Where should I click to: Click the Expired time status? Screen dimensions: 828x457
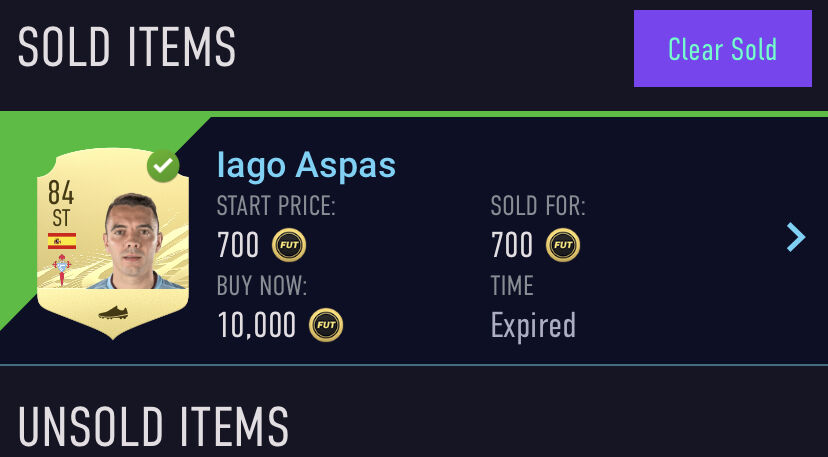[x=533, y=325]
